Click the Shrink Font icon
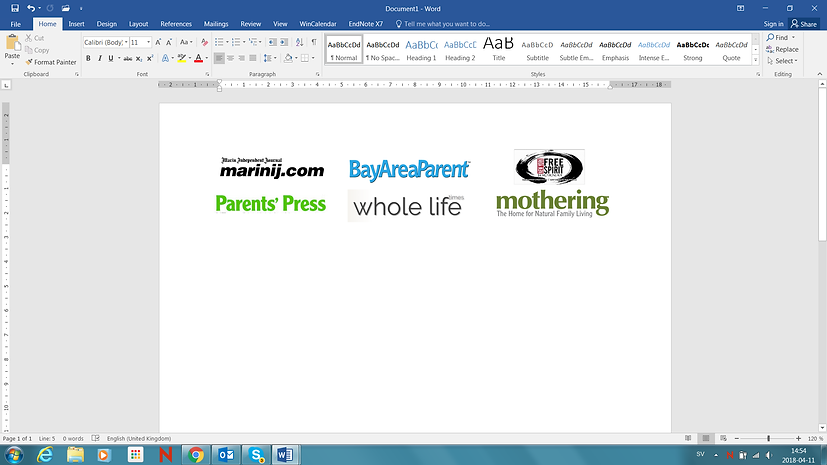 (x=169, y=42)
